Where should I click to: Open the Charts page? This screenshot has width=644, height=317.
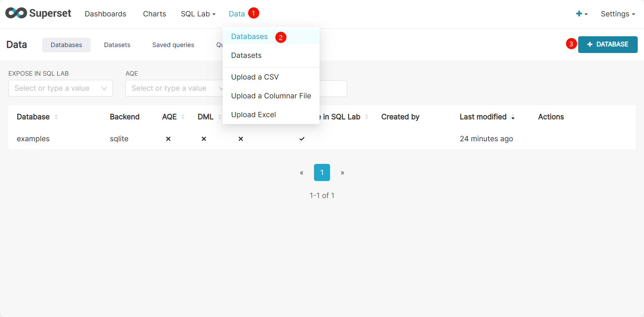pos(154,14)
